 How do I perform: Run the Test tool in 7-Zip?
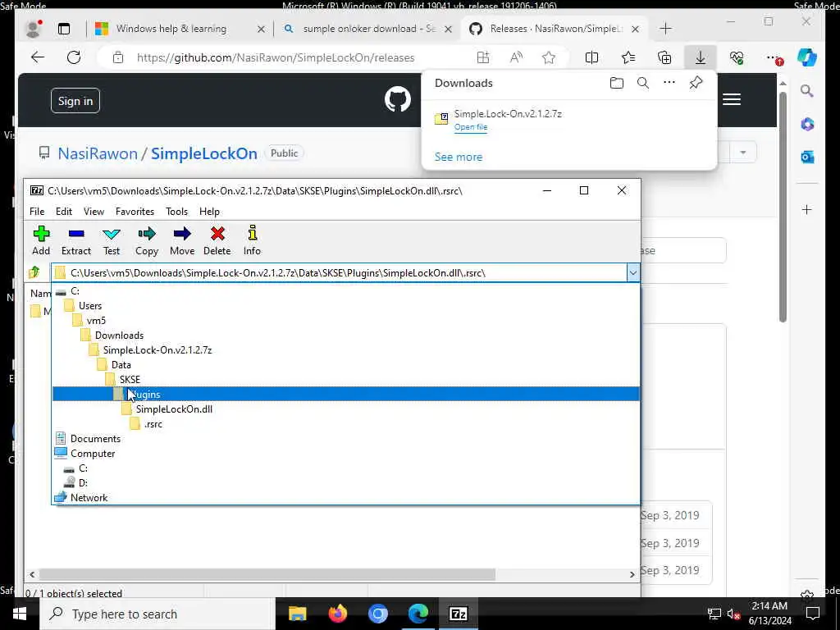pos(112,240)
